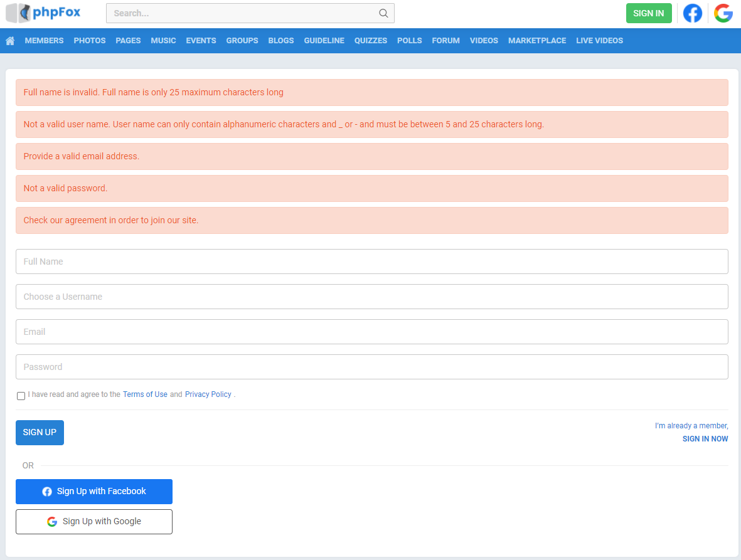Open Facebook via the header Facebook icon
Viewport: 741px width, 560px height.
pos(693,13)
